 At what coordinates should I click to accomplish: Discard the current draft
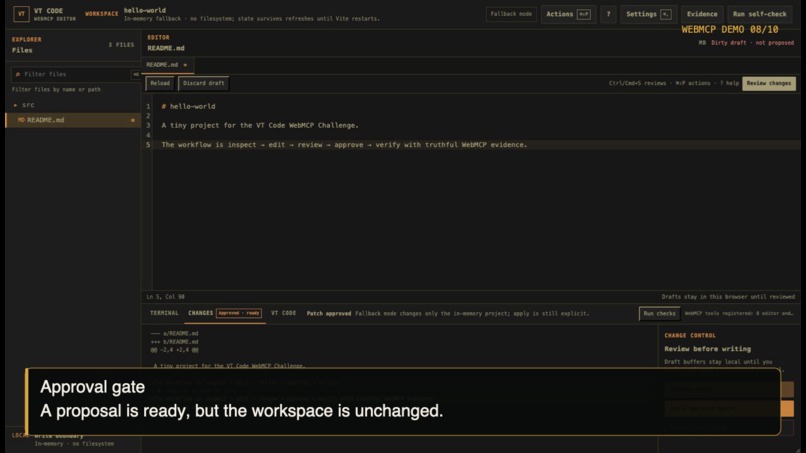pyautogui.click(x=204, y=83)
